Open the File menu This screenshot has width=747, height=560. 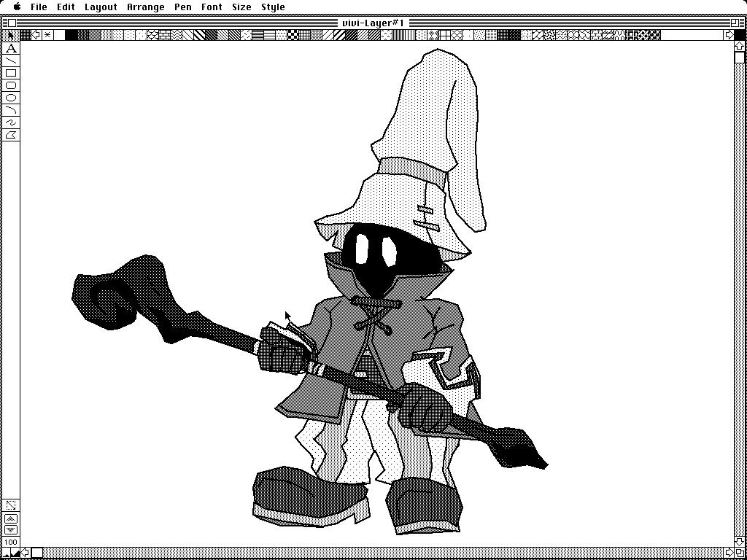[39, 7]
